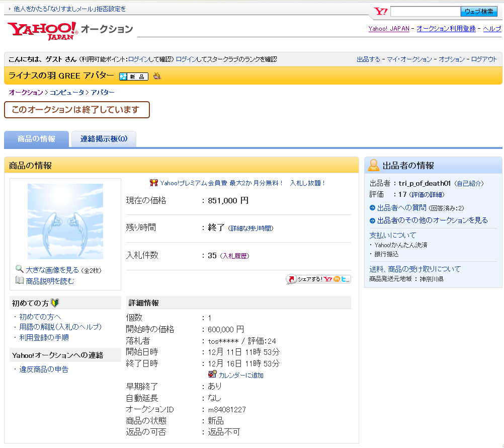Open マイ・オークション link
The image size is (504, 448).
[409, 59]
